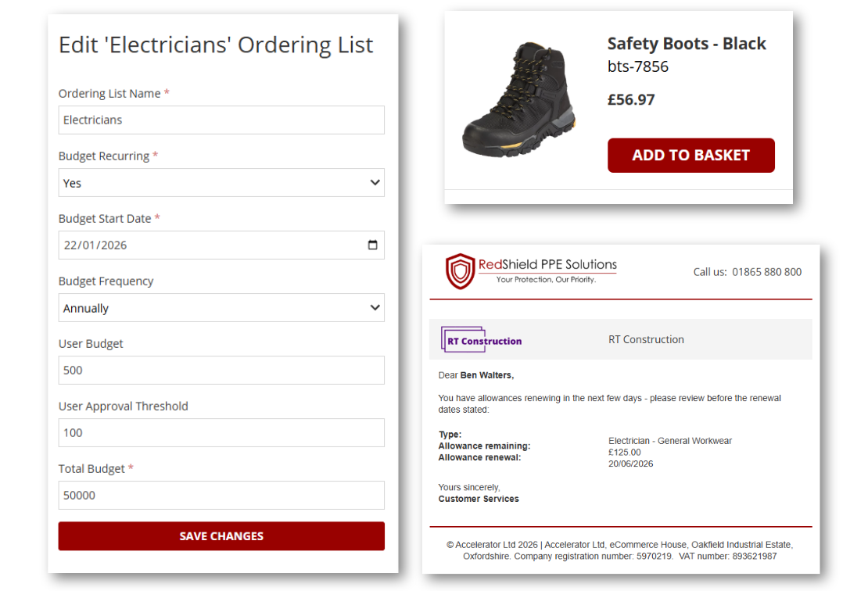Click the Budget Frequency dropdown chevron
This screenshot has height=591, width=868.
(x=375, y=307)
